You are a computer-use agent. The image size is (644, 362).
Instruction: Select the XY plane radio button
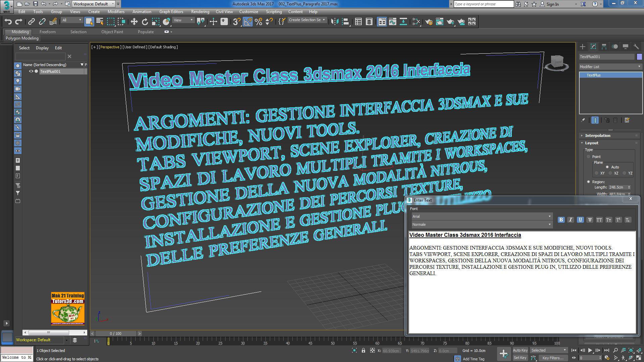tap(596, 173)
